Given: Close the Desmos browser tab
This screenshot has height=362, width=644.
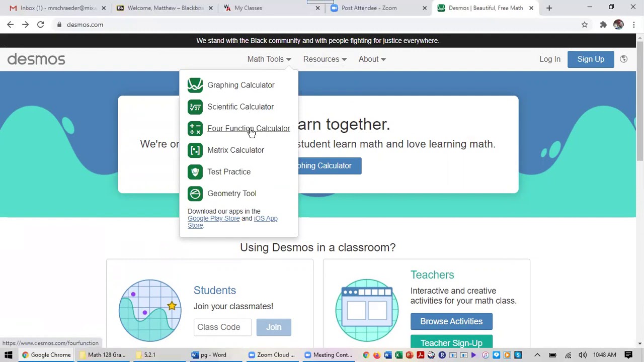Looking at the screenshot, I should click(531, 8).
